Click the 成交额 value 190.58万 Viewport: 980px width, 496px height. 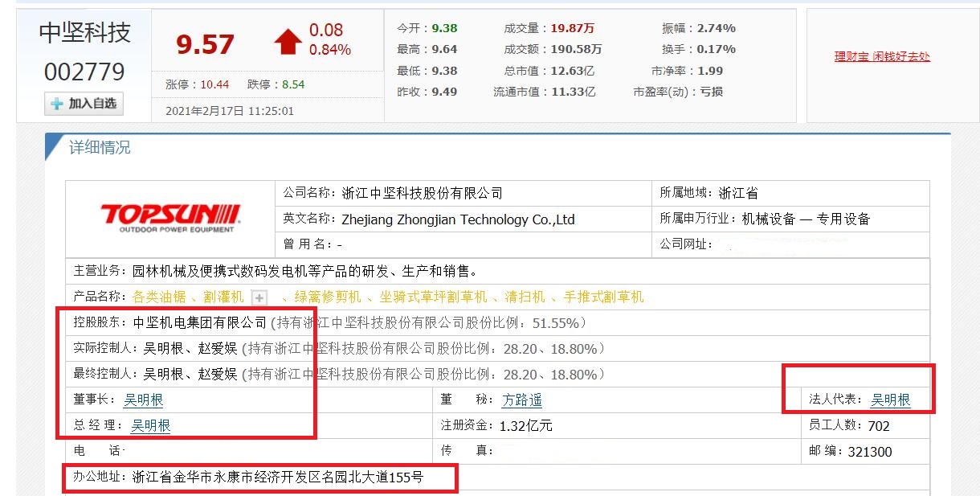[576, 49]
